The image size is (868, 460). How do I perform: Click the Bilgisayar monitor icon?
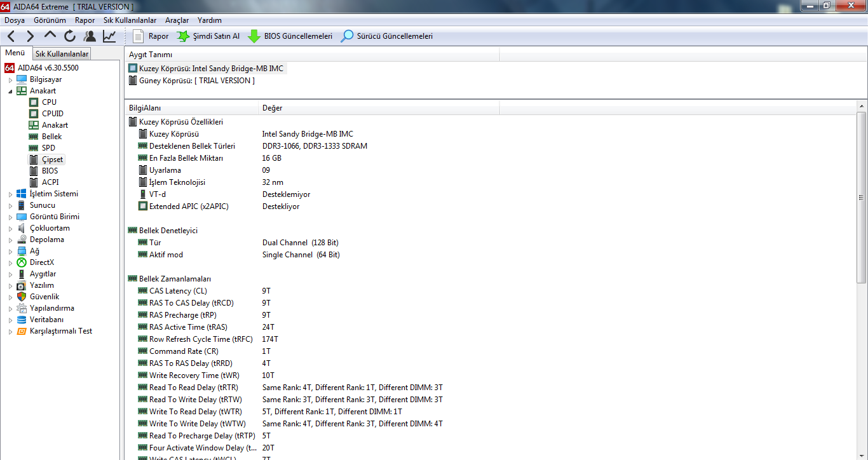tap(22, 79)
